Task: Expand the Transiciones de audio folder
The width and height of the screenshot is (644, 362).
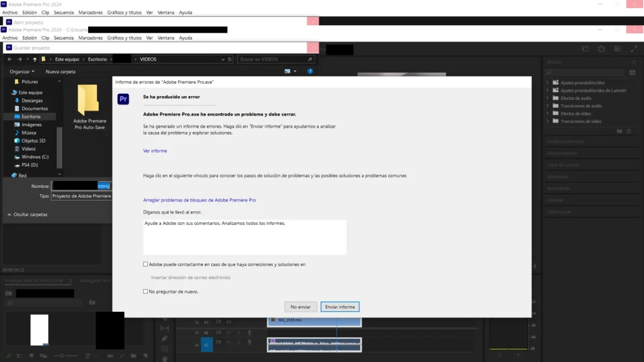Action: coord(548,106)
